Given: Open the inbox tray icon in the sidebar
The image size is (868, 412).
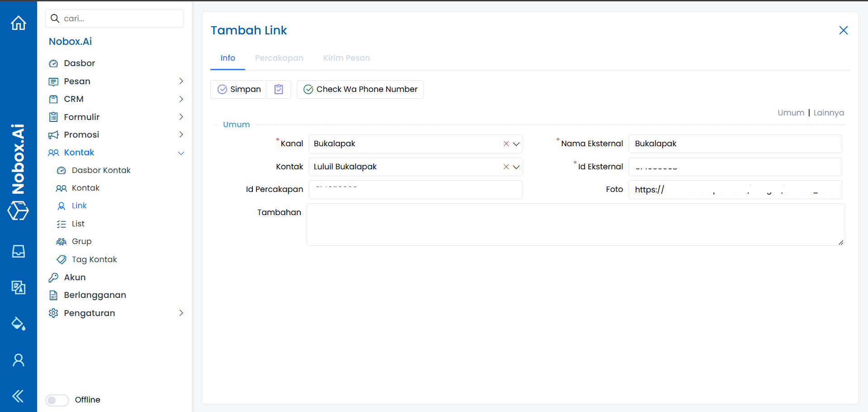Looking at the screenshot, I should click(x=18, y=251).
